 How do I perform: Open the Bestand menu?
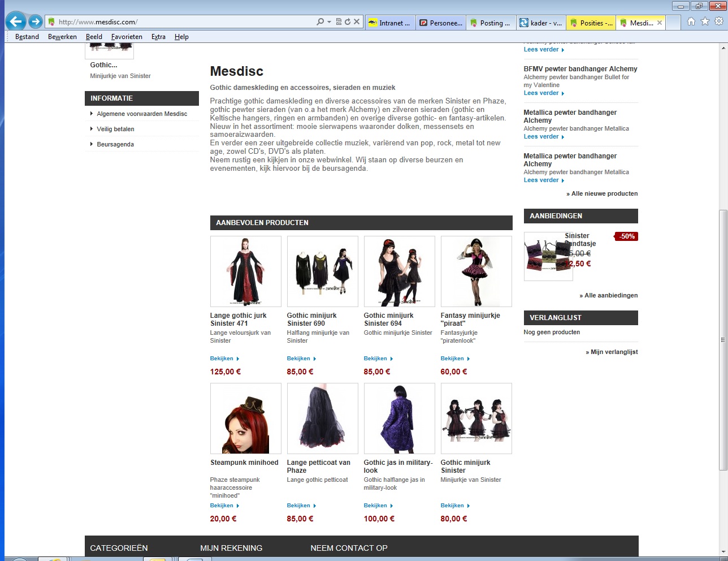point(27,37)
